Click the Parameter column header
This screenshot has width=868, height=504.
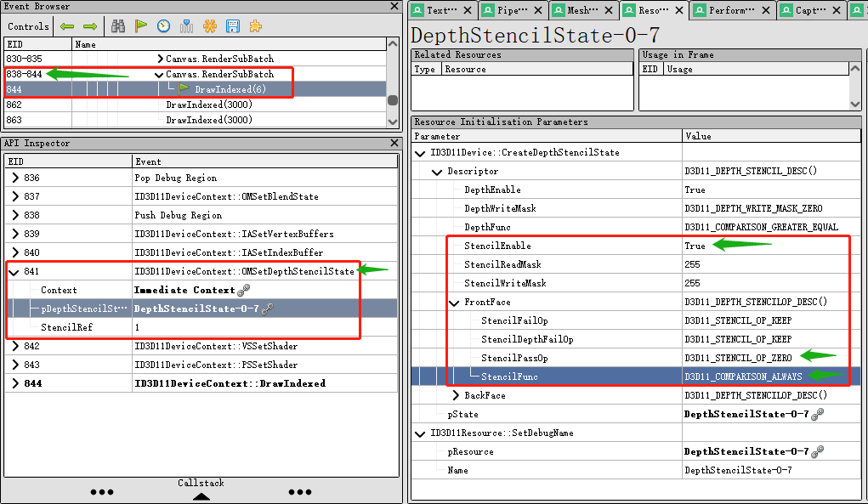[x=547, y=136]
